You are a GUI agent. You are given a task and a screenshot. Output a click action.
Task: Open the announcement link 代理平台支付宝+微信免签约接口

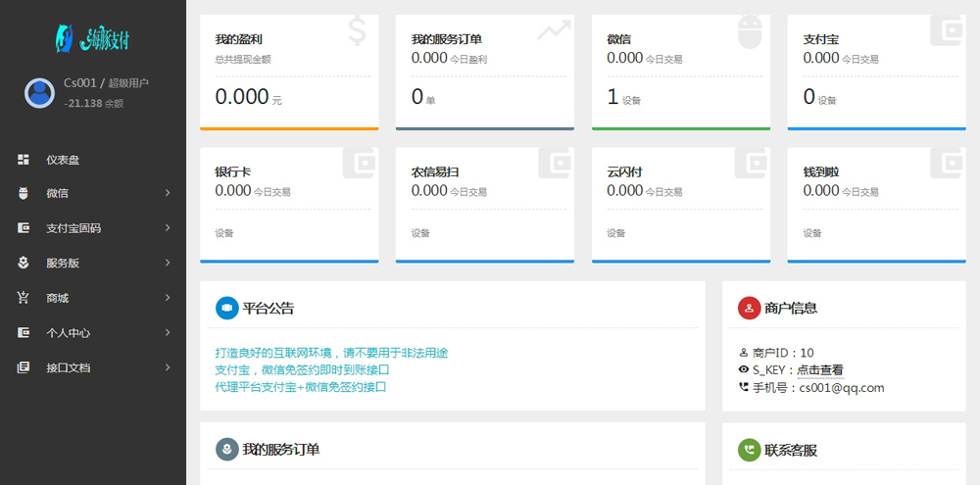tap(300, 387)
